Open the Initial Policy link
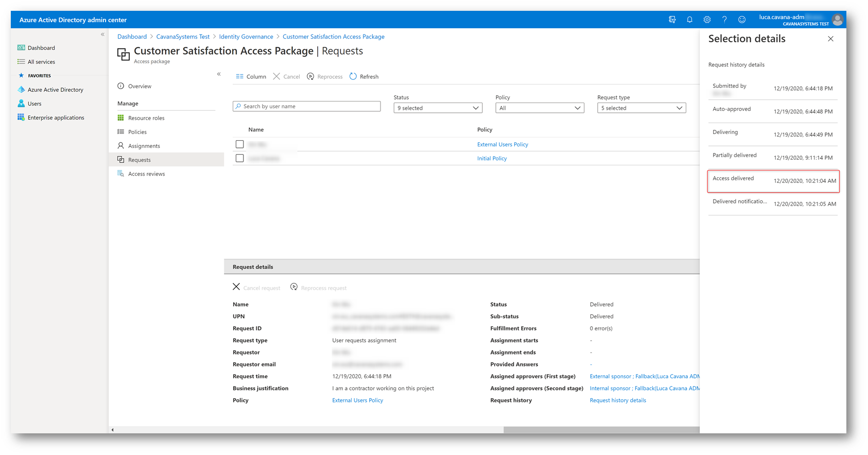The image size is (868, 455). [492, 158]
